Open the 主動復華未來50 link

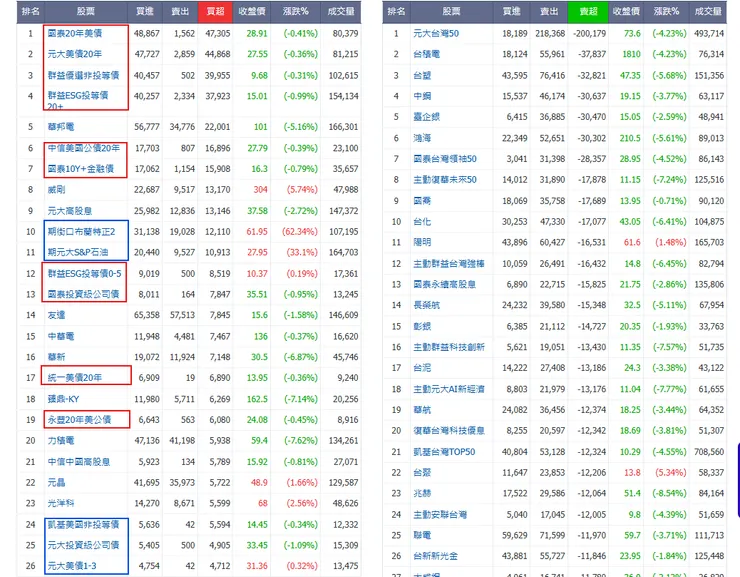pos(445,180)
